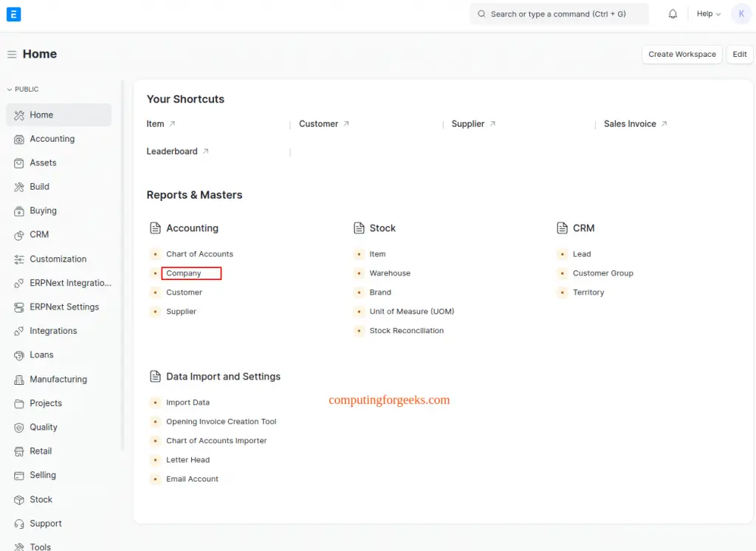Click the Quality sidebar icon

click(x=18, y=428)
